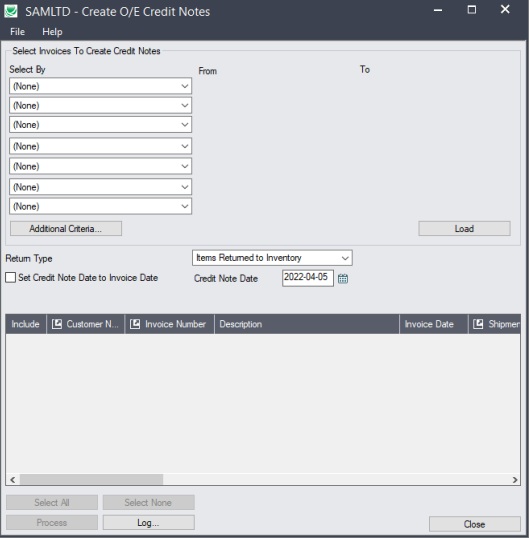
Task: Click the Select All button
Action: pyautogui.click(x=52, y=502)
